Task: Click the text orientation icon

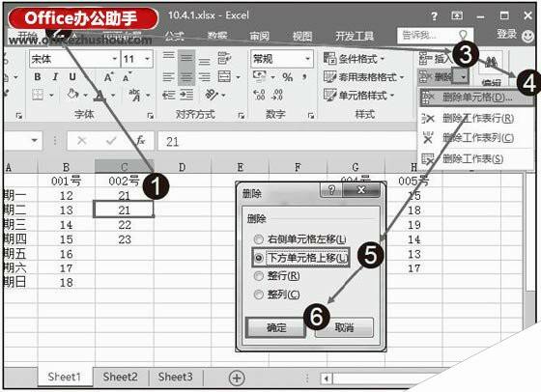Action: 212,94
